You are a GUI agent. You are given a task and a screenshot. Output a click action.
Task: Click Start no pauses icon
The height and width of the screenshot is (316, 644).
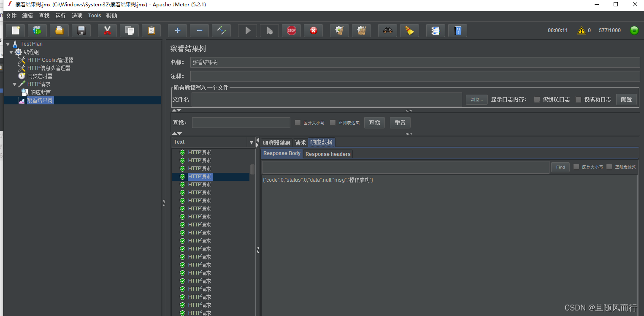(269, 30)
